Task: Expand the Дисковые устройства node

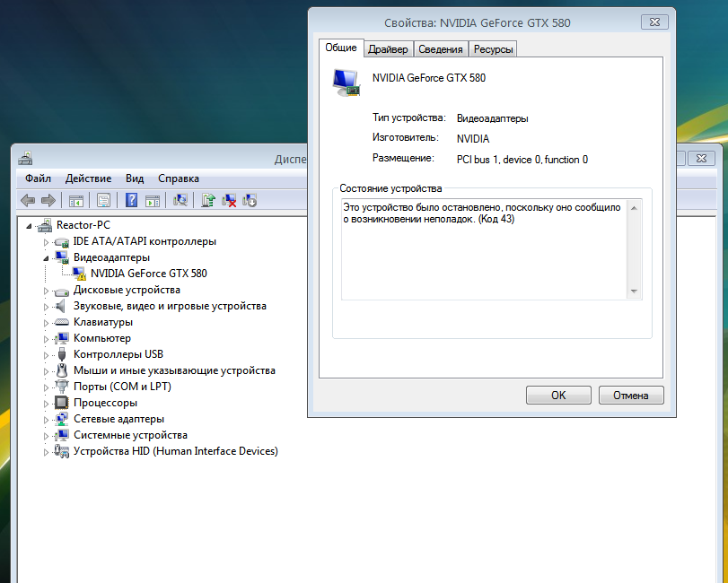Action: tap(46, 291)
